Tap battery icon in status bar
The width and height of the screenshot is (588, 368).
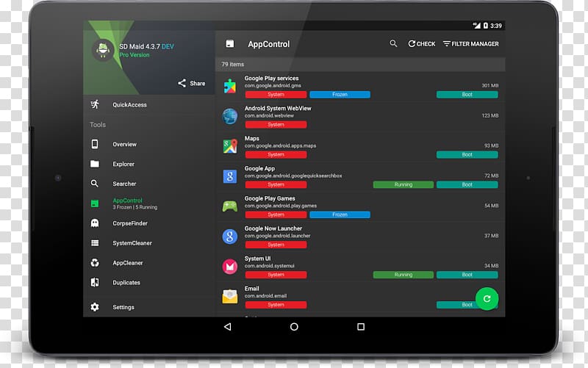coord(485,26)
